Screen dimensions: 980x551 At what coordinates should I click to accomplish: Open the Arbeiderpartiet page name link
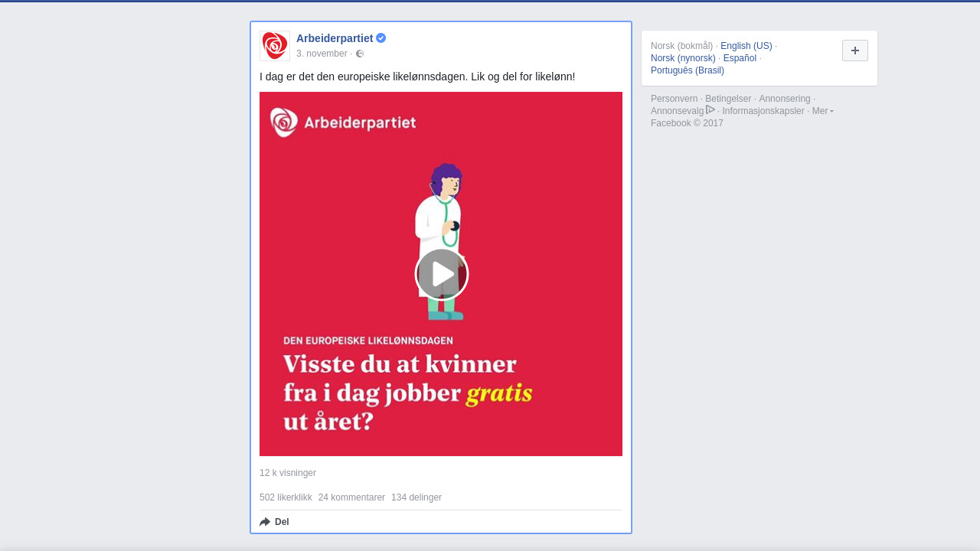click(335, 38)
